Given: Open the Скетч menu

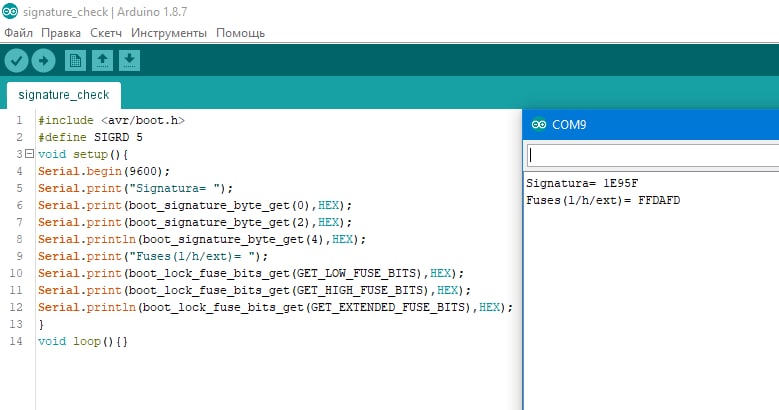Looking at the screenshot, I should coord(106,33).
